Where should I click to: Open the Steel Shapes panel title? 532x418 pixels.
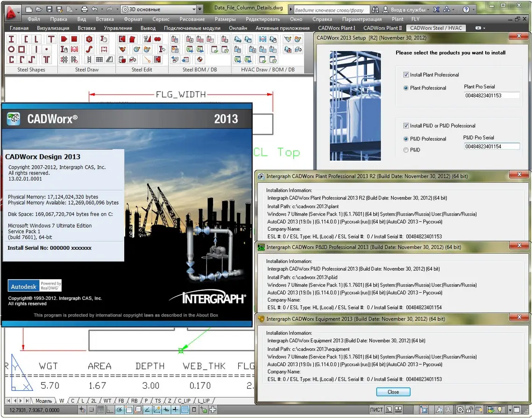coord(31,70)
